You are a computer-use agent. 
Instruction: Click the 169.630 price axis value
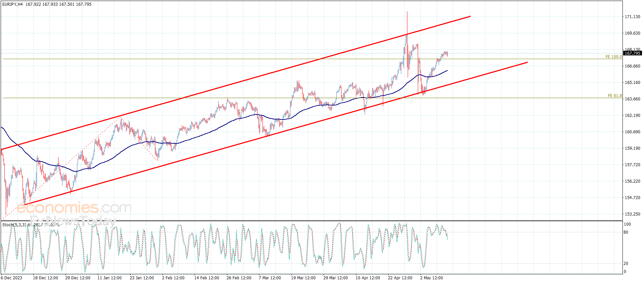coord(632,33)
